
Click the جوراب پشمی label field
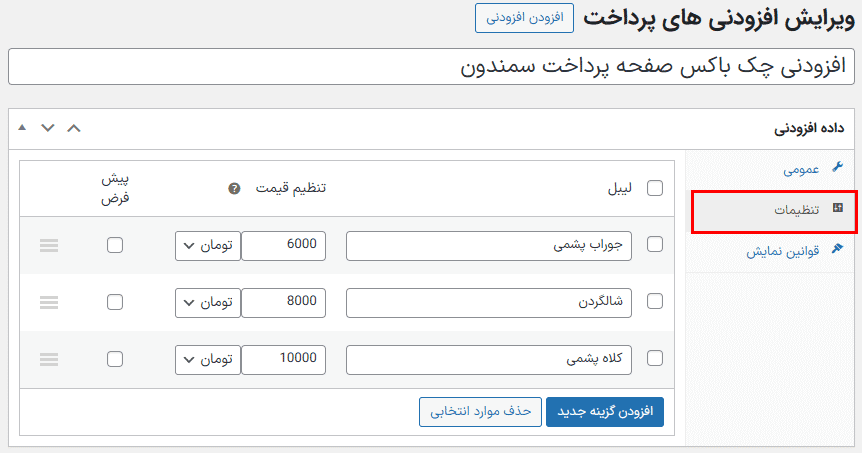[x=489, y=246]
